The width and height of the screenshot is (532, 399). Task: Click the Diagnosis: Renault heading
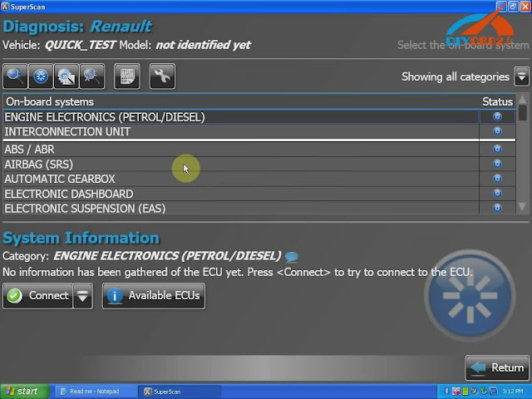pos(77,27)
